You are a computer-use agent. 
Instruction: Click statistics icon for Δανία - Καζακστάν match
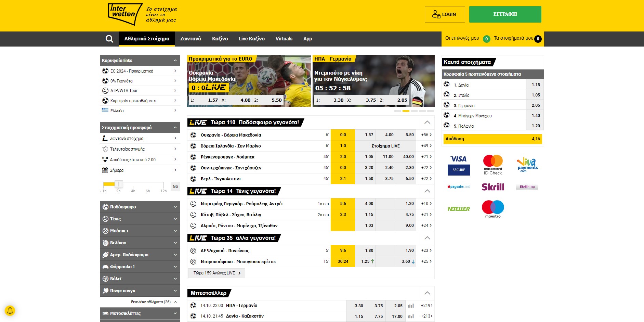tap(411, 316)
